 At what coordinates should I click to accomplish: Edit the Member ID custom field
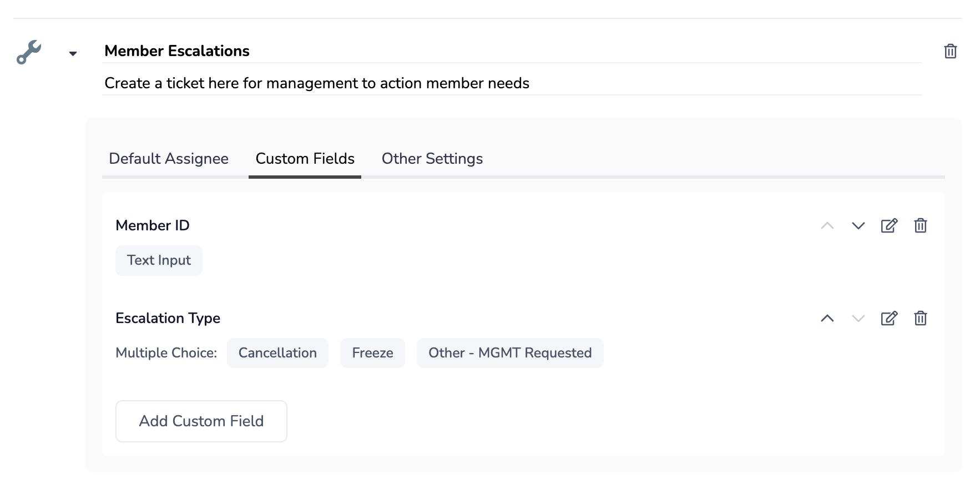[889, 226]
